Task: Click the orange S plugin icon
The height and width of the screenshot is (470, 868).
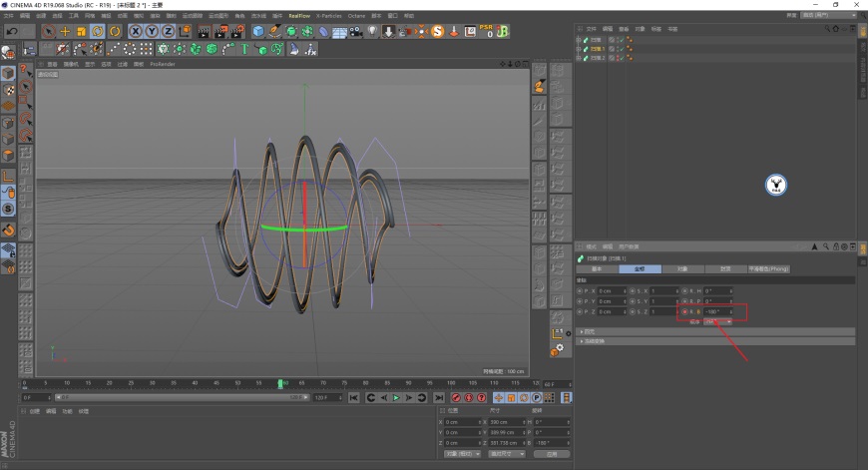Action: pyautogui.click(x=438, y=32)
